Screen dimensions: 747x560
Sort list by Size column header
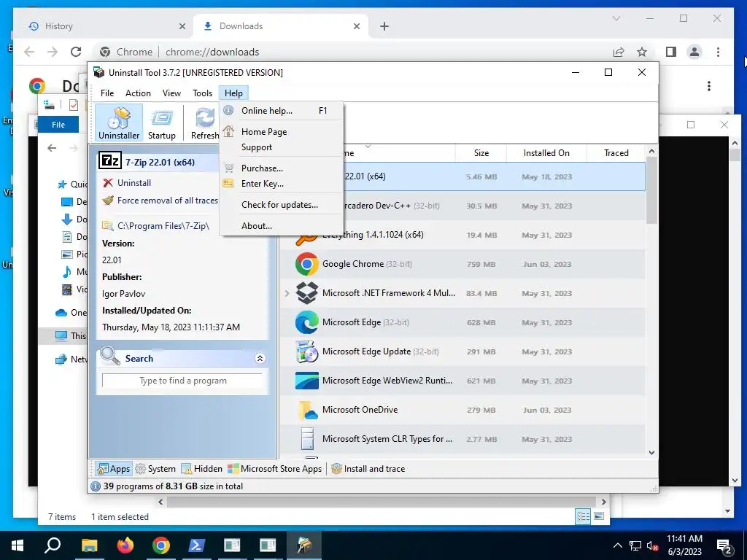click(x=481, y=153)
